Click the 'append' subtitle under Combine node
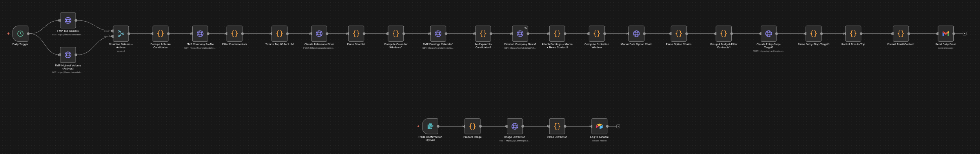 tap(121, 51)
